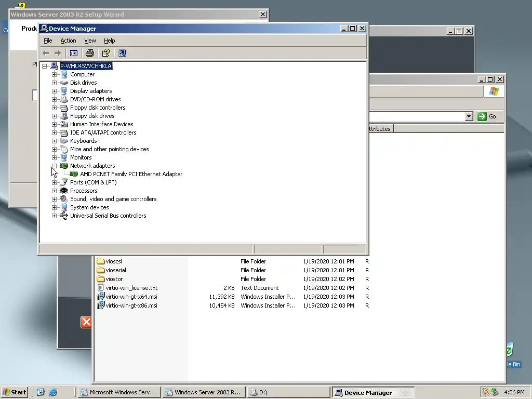Viewport: 532px width, 399px height.
Task: Expand Display adapters node
Action: click(x=54, y=91)
